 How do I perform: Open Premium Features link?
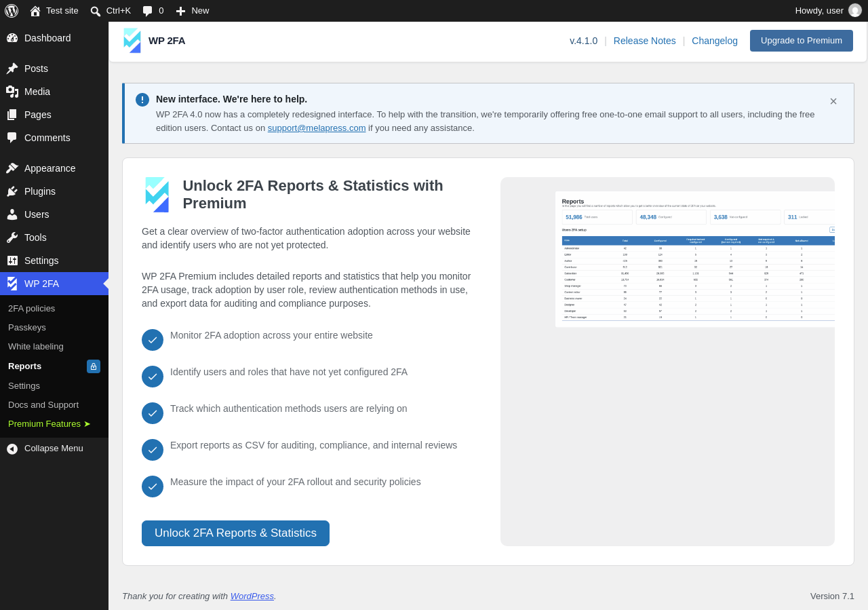(x=50, y=423)
